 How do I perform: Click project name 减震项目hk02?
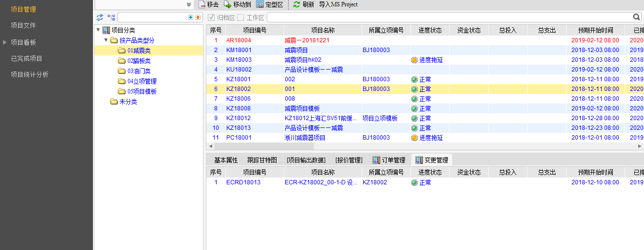pyautogui.click(x=303, y=60)
